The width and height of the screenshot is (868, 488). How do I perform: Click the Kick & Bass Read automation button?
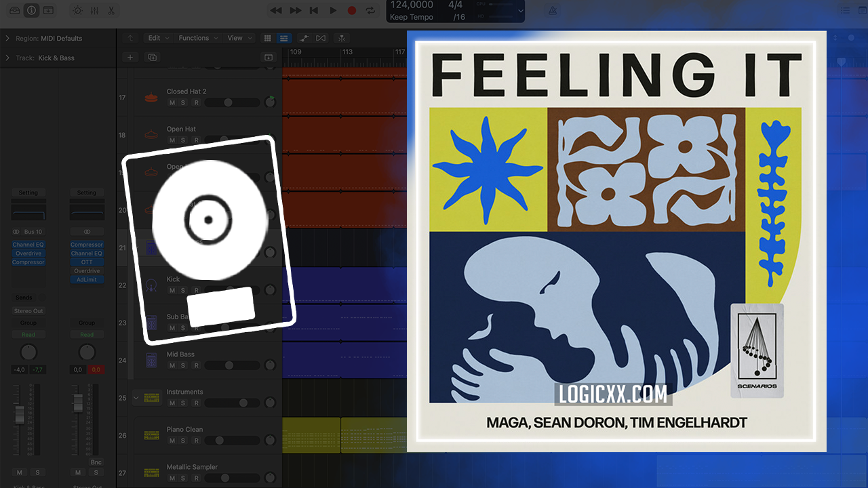click(28, 335)
